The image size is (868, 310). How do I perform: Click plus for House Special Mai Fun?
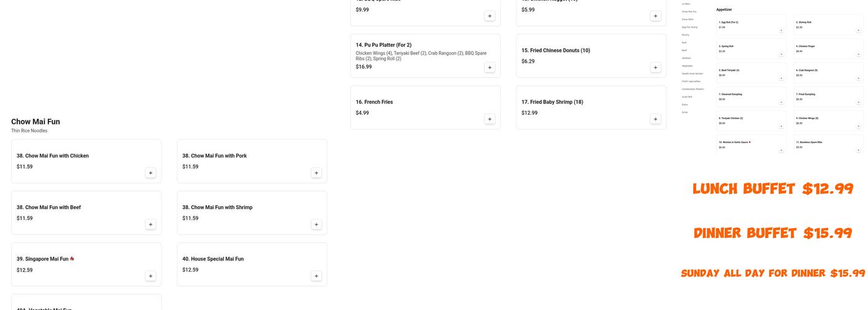[x=316, y=276]
